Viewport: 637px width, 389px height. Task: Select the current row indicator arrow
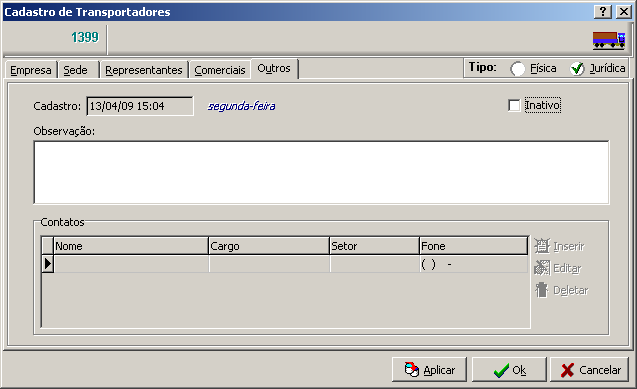click(x=48, y=264)
